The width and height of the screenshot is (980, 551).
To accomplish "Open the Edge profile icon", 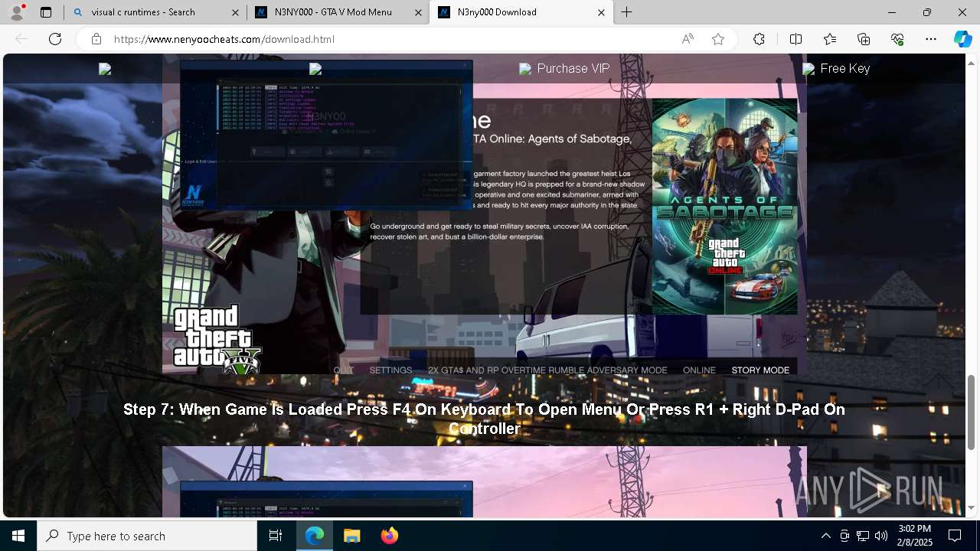I will tap(17, 12).
